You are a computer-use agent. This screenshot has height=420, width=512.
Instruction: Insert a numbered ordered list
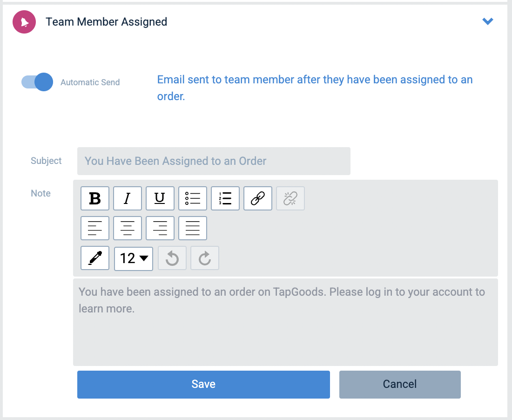[225, 198]
